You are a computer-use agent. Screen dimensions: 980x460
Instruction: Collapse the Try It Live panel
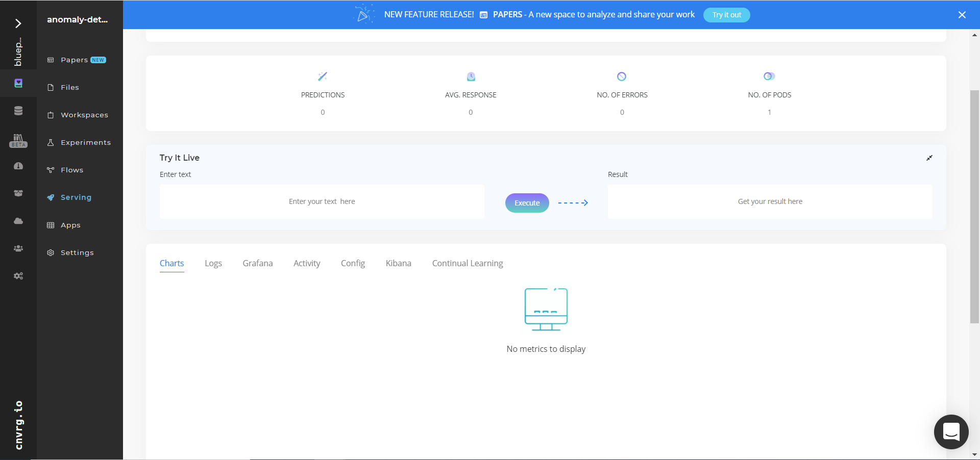pos(929,158)
